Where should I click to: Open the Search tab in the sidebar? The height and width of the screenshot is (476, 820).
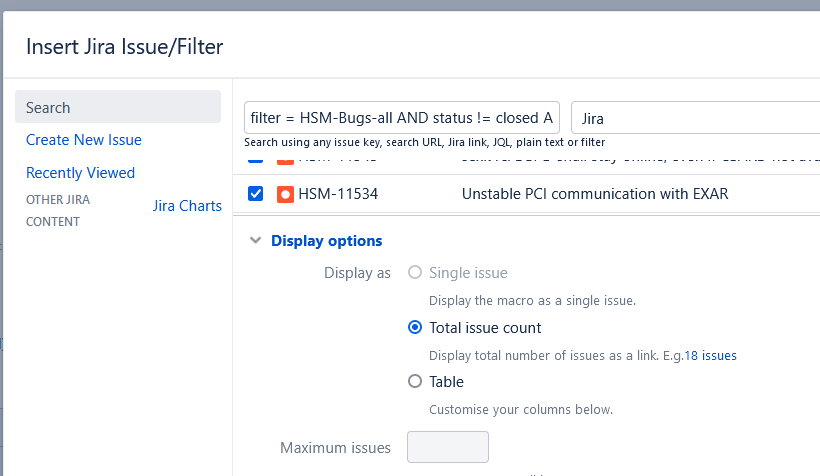pos(118,107)
